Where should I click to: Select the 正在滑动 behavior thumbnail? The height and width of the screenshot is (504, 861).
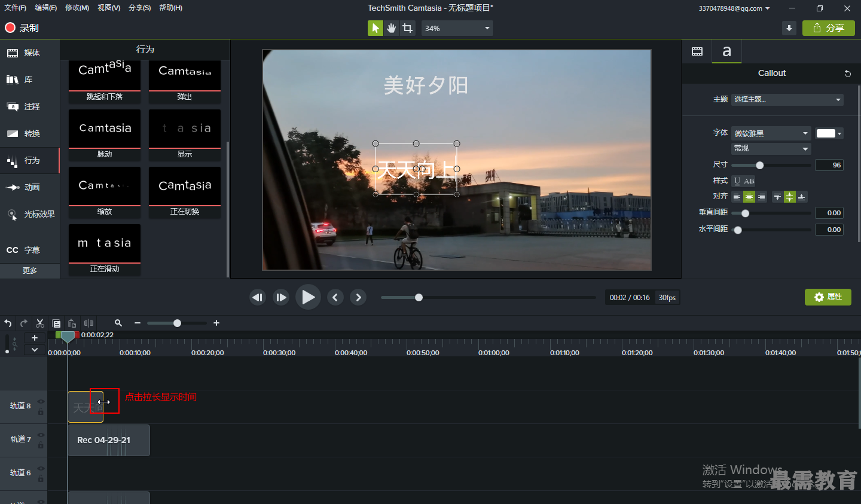tap(105, 250)
